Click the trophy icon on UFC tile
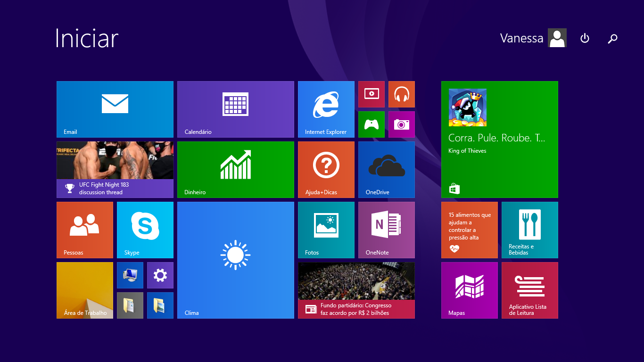Image resolution: width=644 pixels, height=362 pixels. [70, 189]
